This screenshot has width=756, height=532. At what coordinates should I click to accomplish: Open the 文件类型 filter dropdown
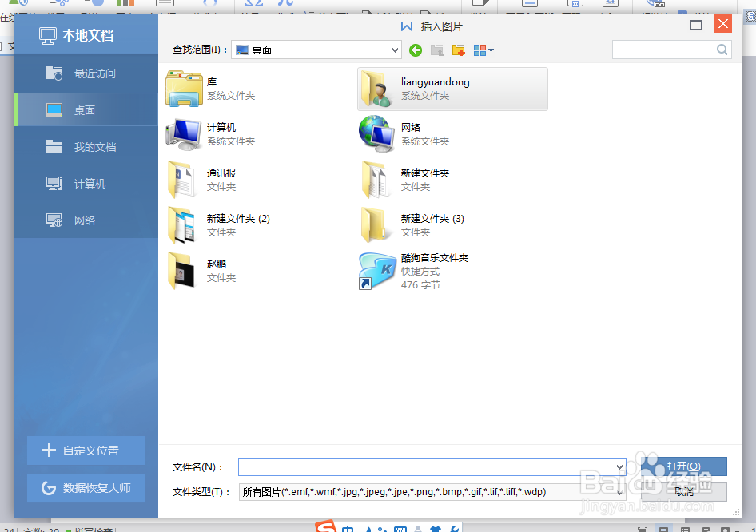622,492
